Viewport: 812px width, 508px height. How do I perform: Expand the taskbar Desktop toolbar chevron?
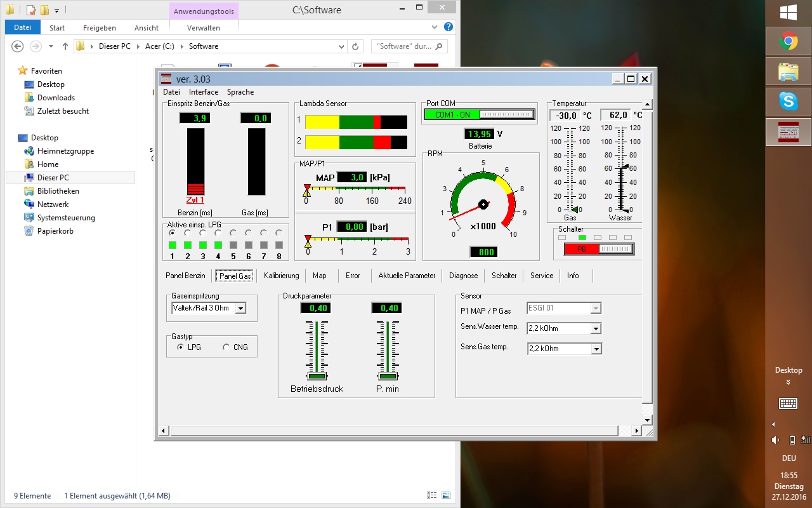(789, 382)
